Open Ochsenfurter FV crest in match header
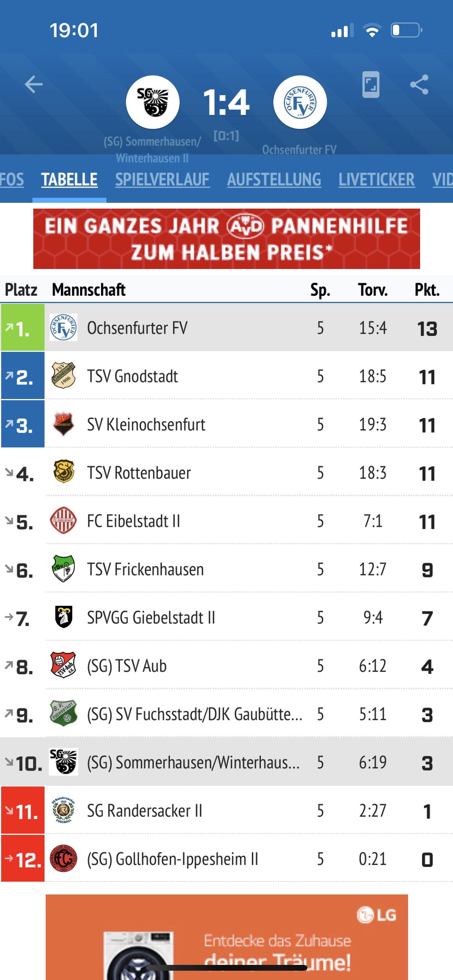 click(x=300, y=102)
